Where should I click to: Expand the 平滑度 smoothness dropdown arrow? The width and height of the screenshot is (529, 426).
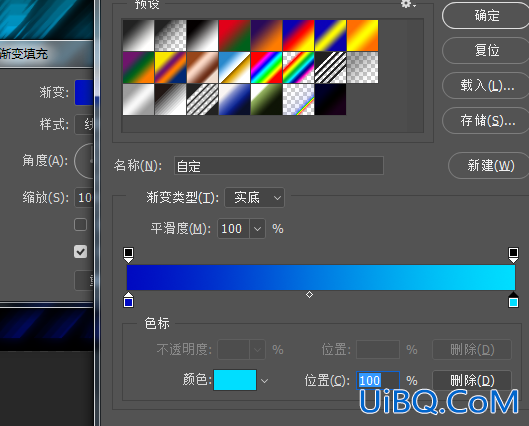pos(257,229)
